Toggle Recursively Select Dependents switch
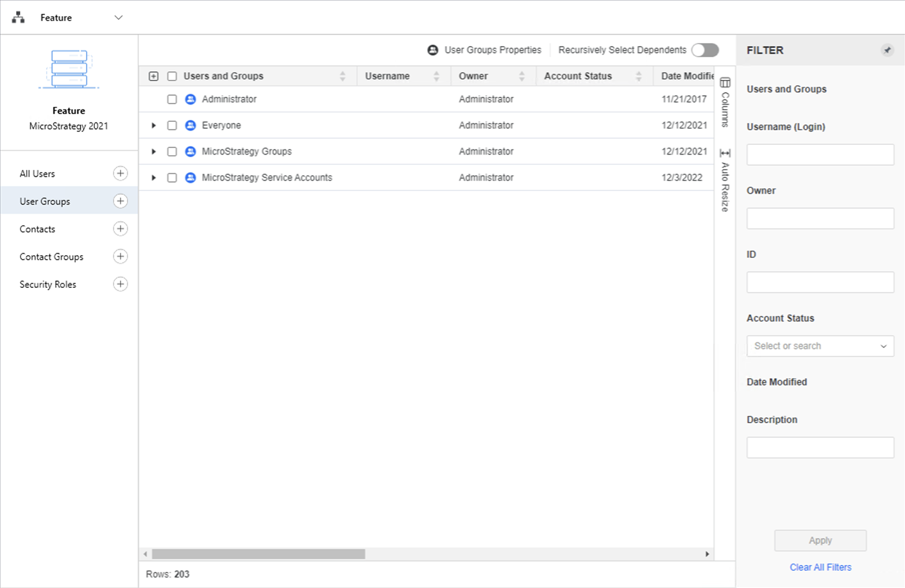 [x=705, y=50]
